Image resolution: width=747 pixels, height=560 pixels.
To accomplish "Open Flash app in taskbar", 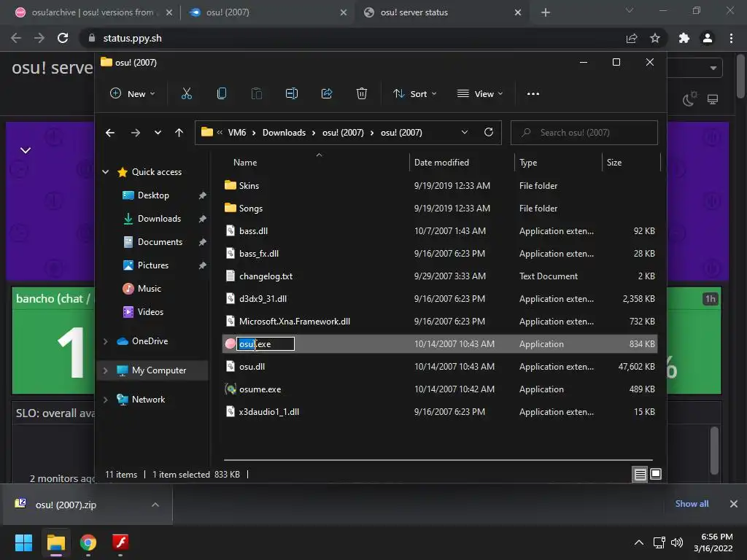I will 120,542.
